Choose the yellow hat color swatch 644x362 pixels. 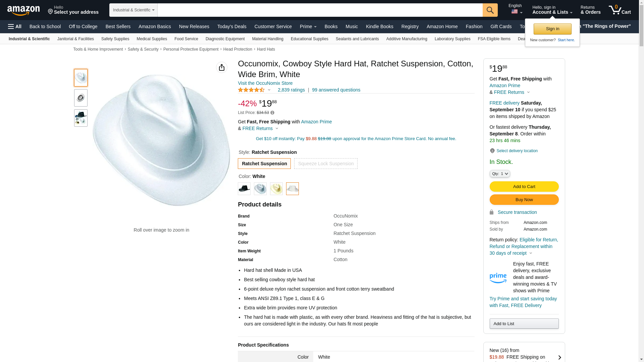[x=276, y=189]
